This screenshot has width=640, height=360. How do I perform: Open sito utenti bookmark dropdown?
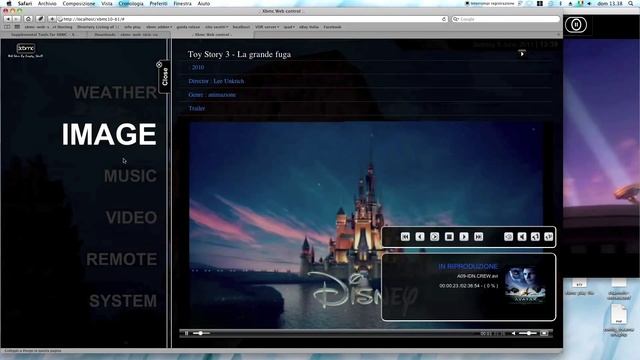click(x=216, y=27)
